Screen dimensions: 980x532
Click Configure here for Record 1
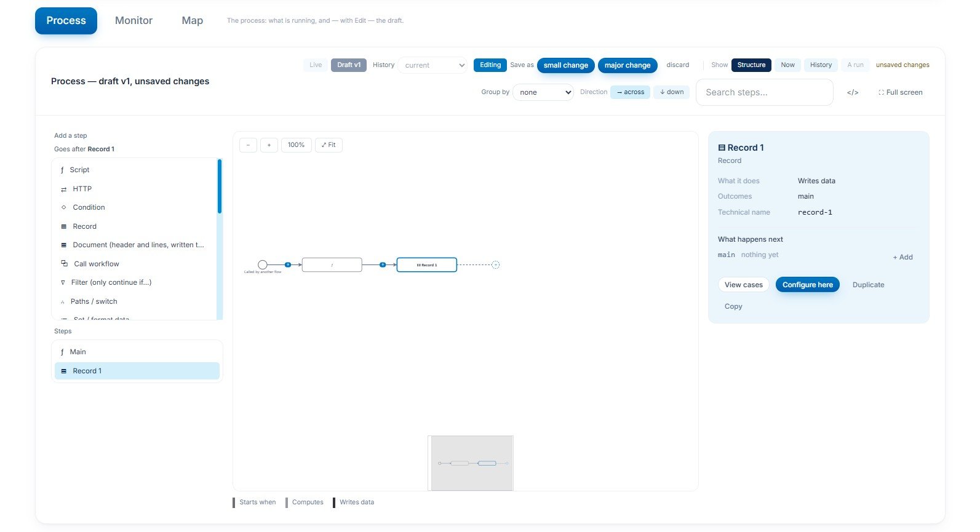[807, 285]
